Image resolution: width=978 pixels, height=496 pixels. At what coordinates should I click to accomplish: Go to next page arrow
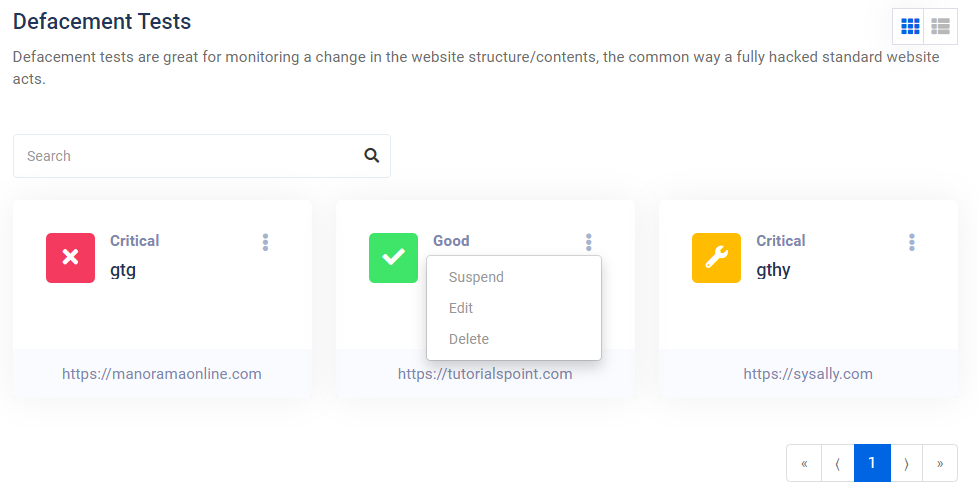coord(906,463)
